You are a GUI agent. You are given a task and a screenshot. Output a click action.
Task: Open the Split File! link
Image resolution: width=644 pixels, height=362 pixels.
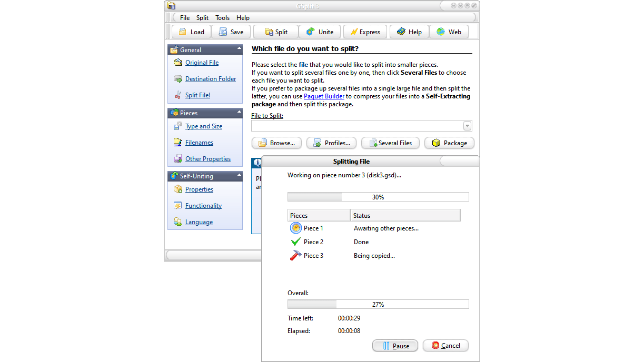point(197,95)
